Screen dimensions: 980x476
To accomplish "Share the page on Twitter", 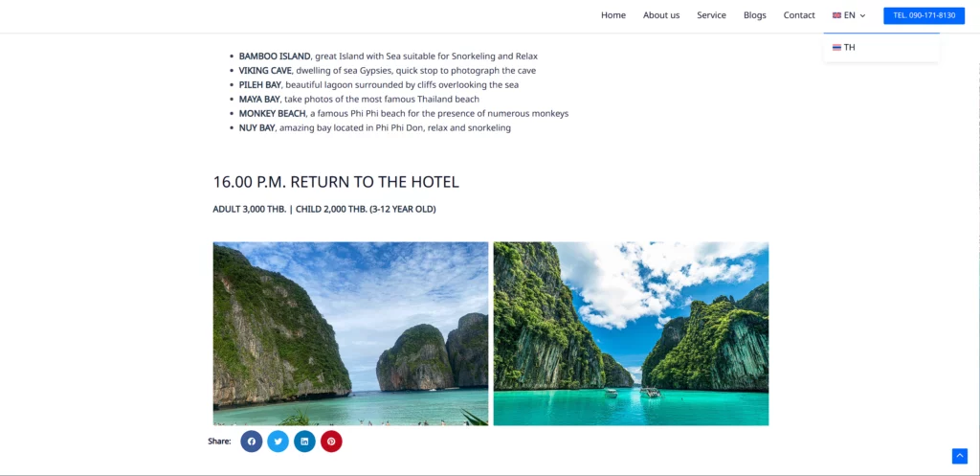I will pyautogui.click(x=278, y=442).
